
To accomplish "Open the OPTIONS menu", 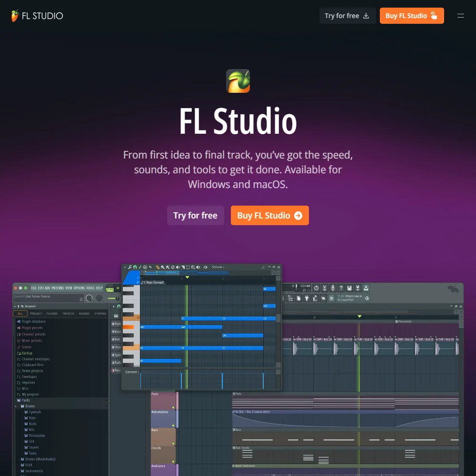I will pyautogui.click(x=79, y=288).
